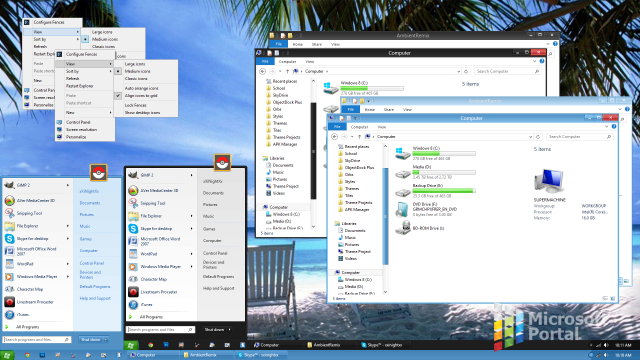640x360 pixels.
Task: Open Chrome from the dark taskbar
Action: coord(150,345)
